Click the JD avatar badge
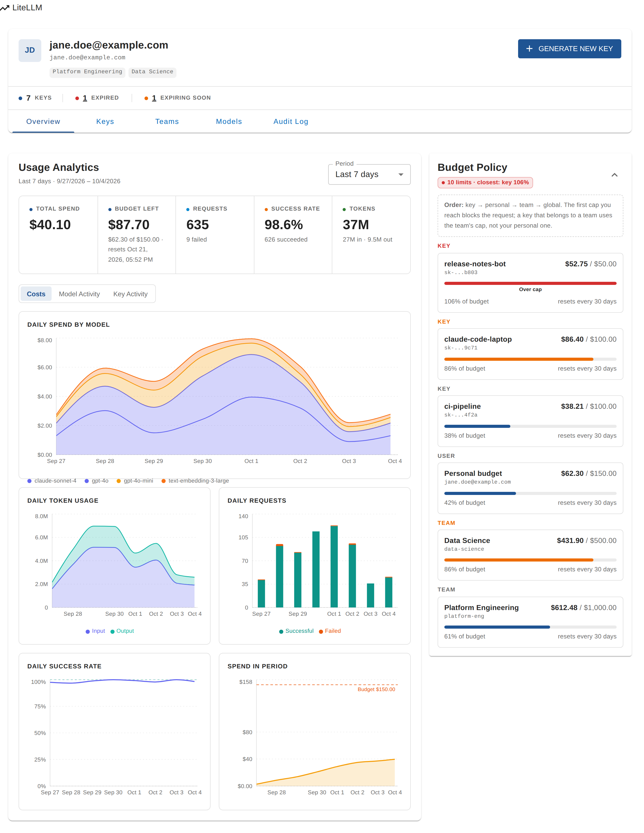 pyautogui.click(x=30, y=50)
